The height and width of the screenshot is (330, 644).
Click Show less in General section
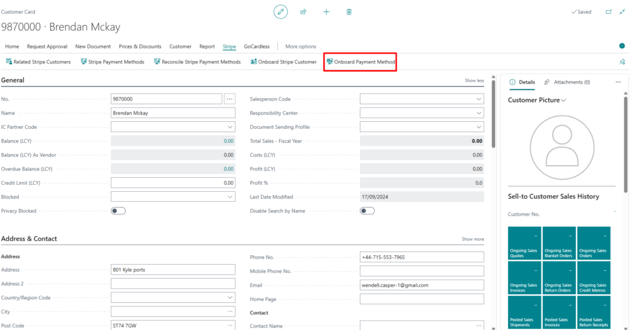(x=474, y=80)
